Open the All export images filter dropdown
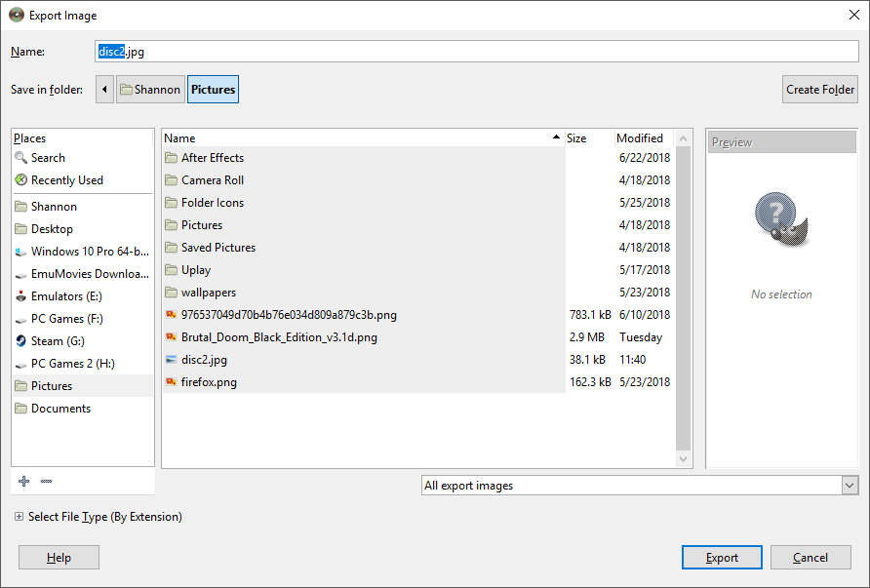 (x=850, y=486)
